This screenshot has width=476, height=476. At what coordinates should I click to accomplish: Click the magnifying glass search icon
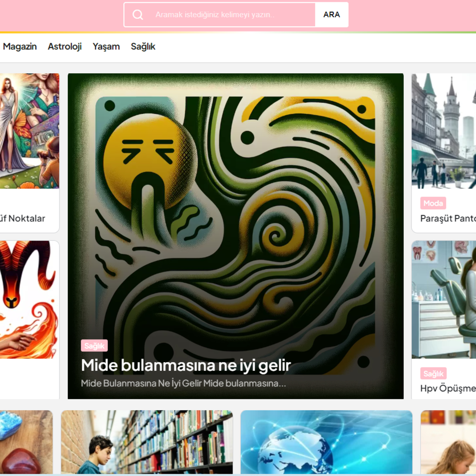[x=137, y=15]
